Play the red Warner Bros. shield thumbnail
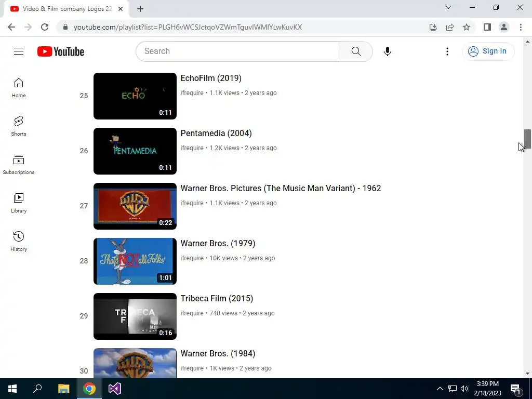The image size is (532, 399). tap(135, 206)
